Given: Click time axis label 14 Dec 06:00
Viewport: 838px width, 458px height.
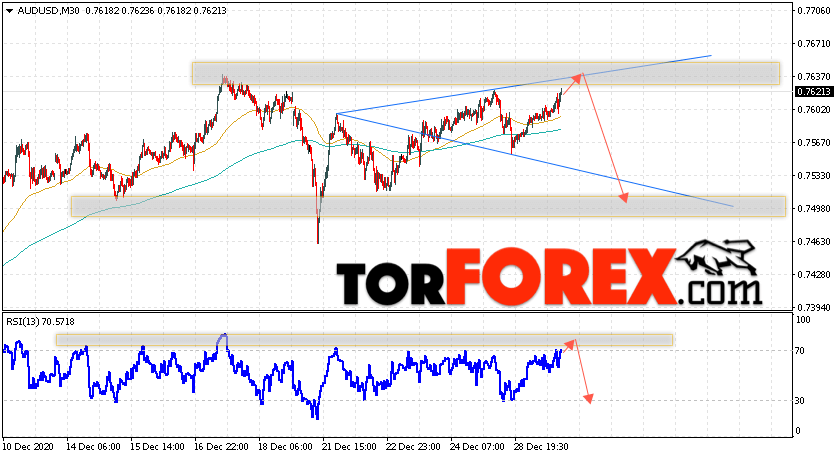Looking at the screenshot, I should tap(94, 446).
